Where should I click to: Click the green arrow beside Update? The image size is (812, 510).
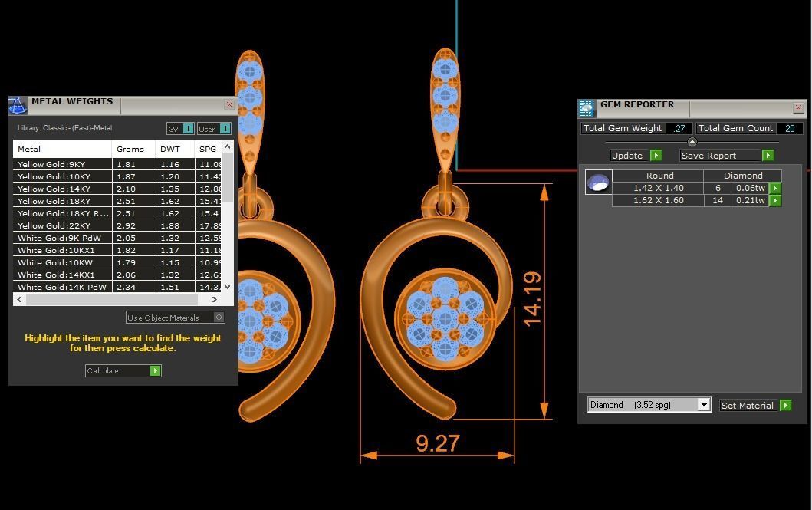(656, 156)
